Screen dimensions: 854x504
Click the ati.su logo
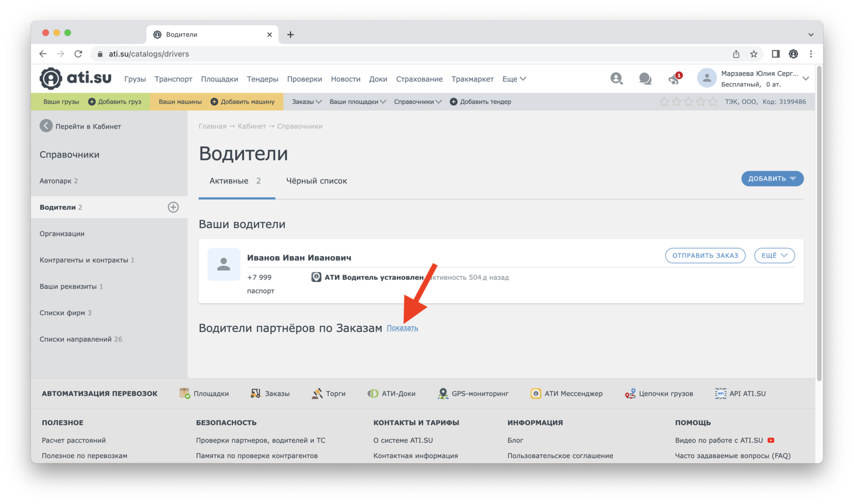tap(76, 78)
